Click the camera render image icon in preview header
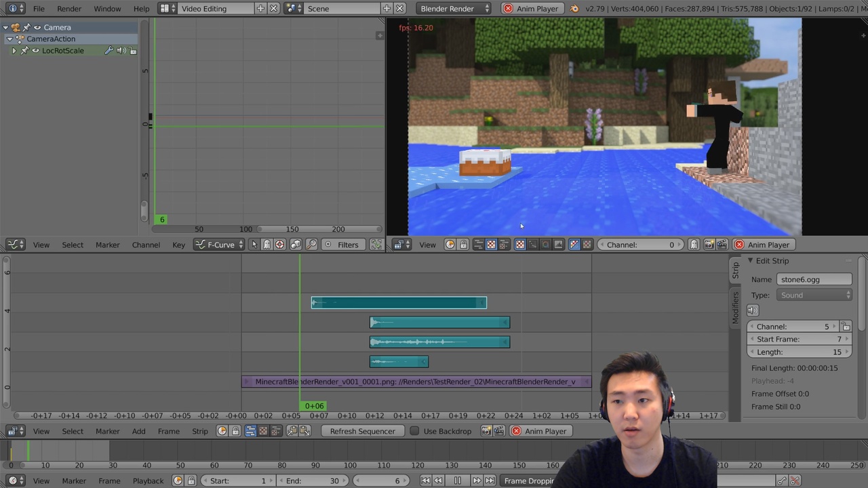The image size is (868, 488). coord(709,245)
